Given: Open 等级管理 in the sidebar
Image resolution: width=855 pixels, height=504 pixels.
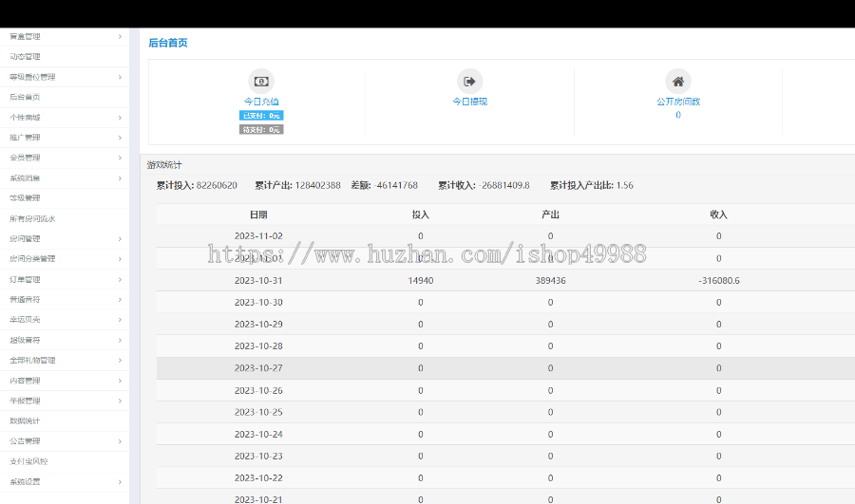Looking at the screenshot, I should tap(25, 198).
